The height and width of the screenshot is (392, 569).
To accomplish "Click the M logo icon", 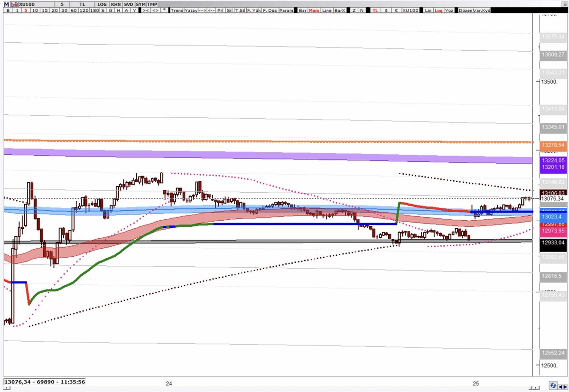I will pyautogui.click(x=6, y=4).
